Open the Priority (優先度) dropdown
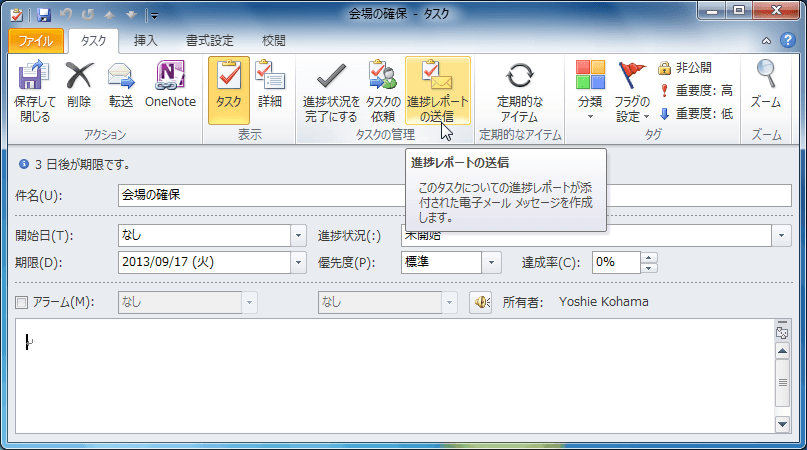Viewport: 807px width, 450px height. tap(492, 263)
